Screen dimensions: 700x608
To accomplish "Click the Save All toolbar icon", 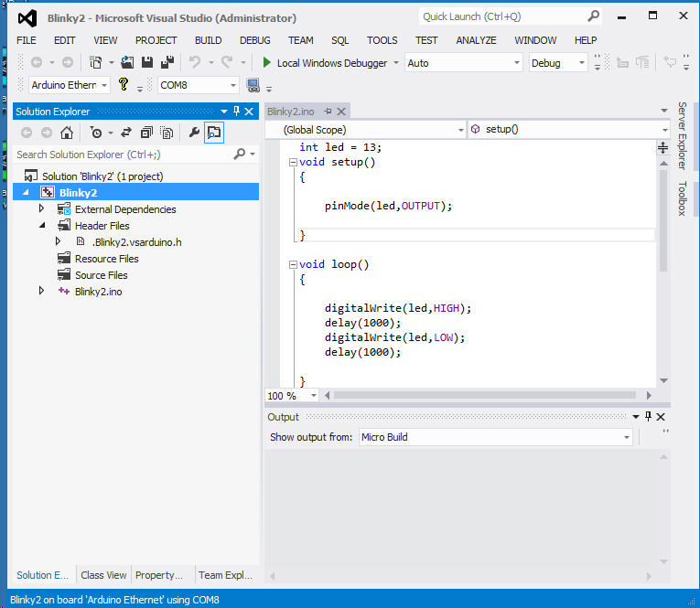I will (167, 62).
